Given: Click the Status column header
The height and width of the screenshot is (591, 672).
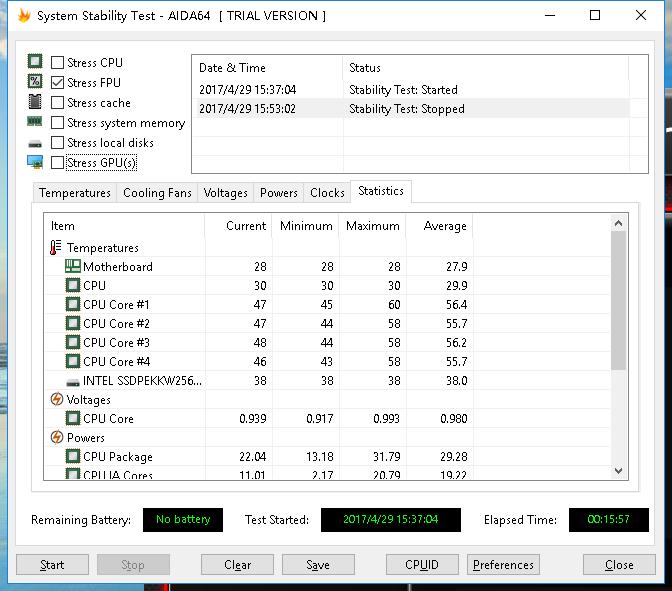Looking at the screenshot, I should (x=486, y=67).
